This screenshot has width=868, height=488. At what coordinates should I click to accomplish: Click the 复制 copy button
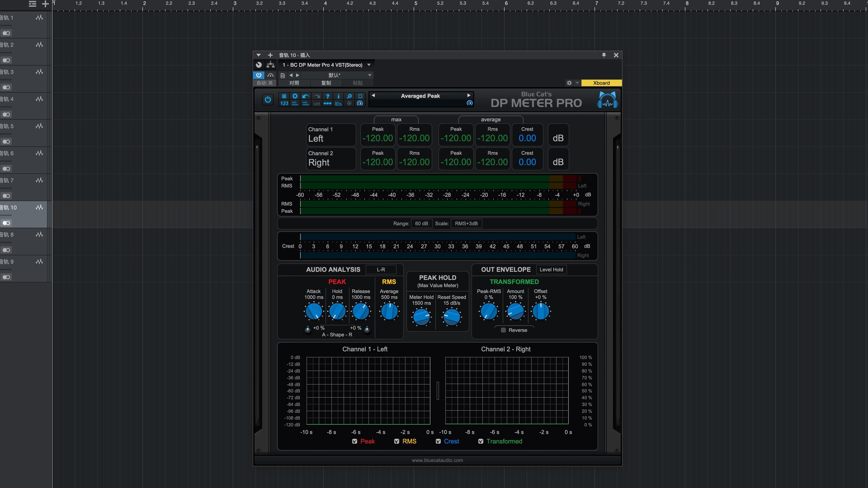point(326,83)
